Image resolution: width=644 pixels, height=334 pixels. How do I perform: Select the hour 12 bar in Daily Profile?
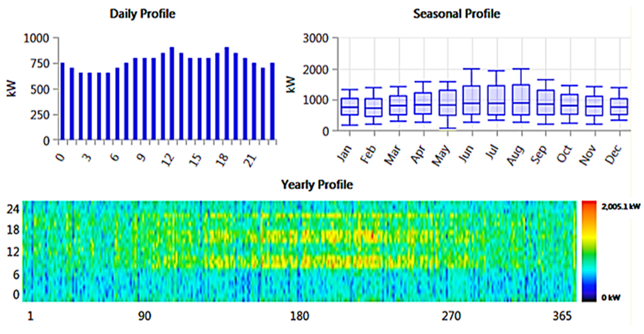pos(172,94)
